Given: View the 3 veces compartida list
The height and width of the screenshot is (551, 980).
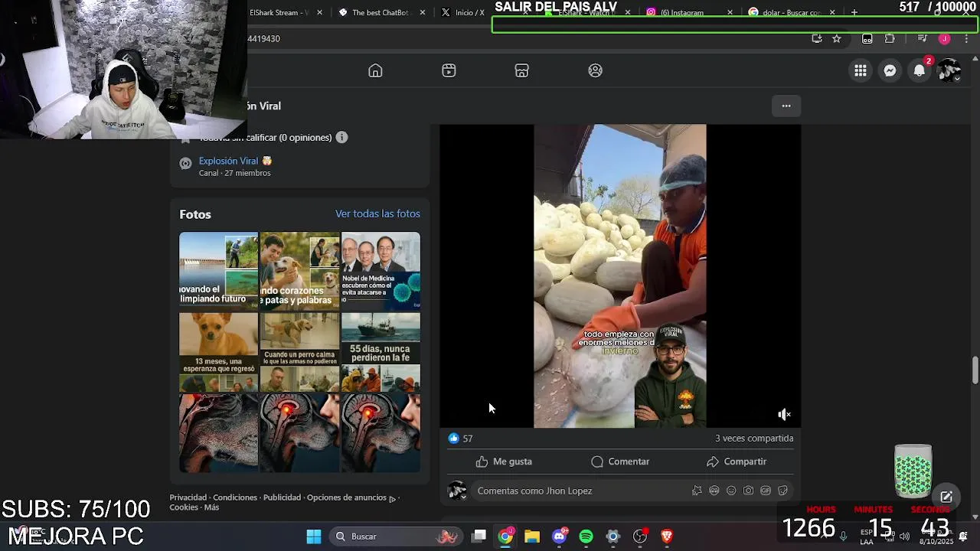Looking at the screenshot, I should [754, 439].
